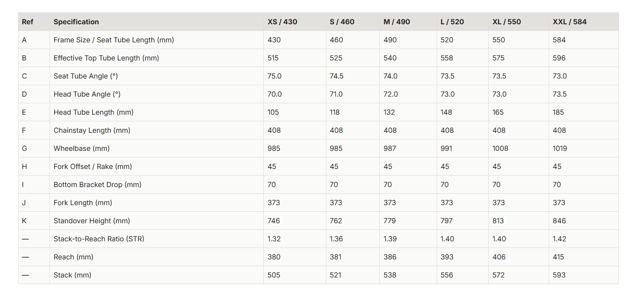Select the XXL / 584 column header

click(569, 22)
